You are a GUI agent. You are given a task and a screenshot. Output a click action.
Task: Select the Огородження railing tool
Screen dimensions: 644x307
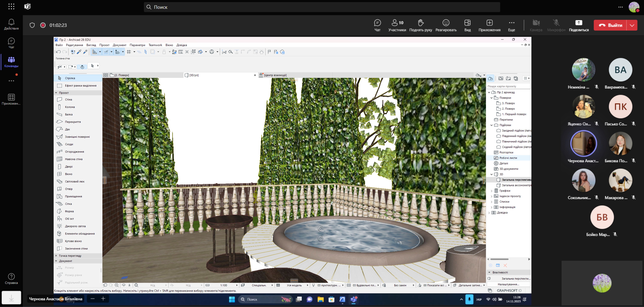(78, 152)
